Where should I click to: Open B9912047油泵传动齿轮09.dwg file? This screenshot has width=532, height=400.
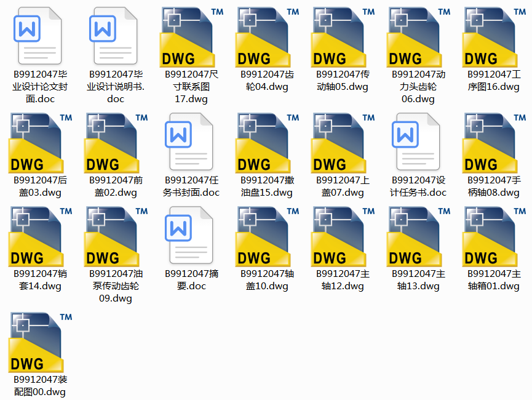[x=113, y=236]
